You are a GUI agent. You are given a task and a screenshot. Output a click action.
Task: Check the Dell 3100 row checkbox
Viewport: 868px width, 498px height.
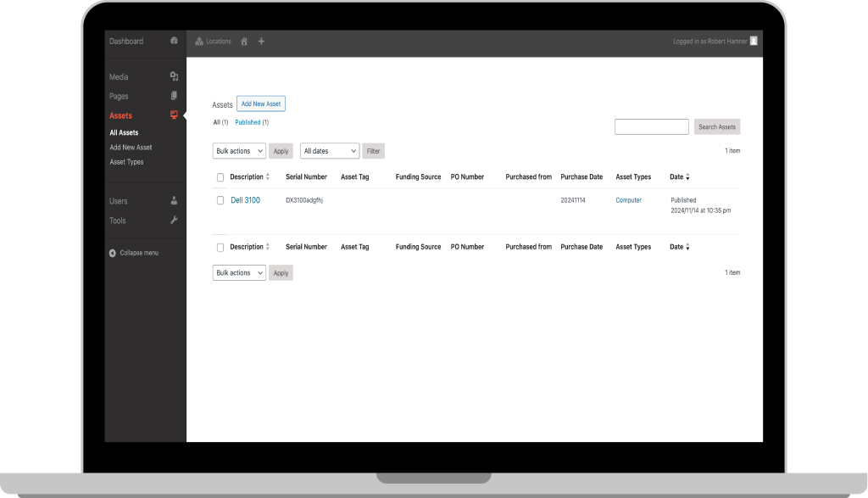220,201
